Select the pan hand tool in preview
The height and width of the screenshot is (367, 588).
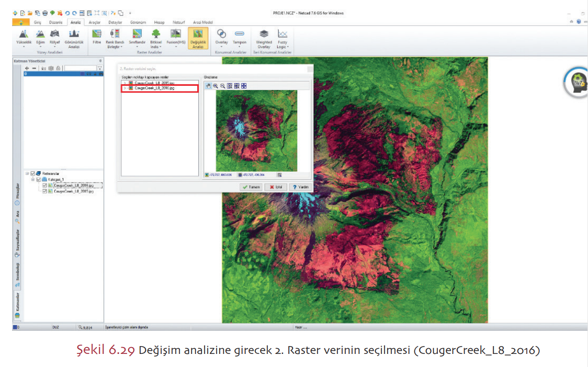208,86
